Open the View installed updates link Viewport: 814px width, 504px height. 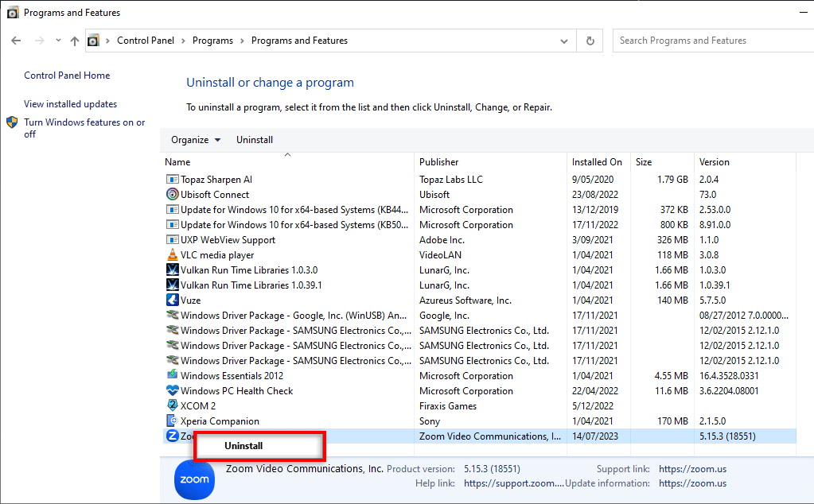[70, 104]
